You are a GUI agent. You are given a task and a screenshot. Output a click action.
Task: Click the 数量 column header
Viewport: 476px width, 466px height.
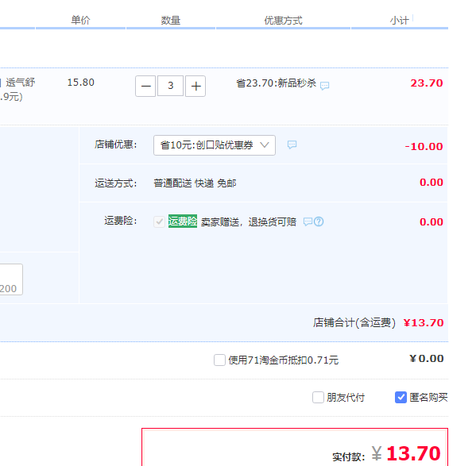(x=170, y=21)
